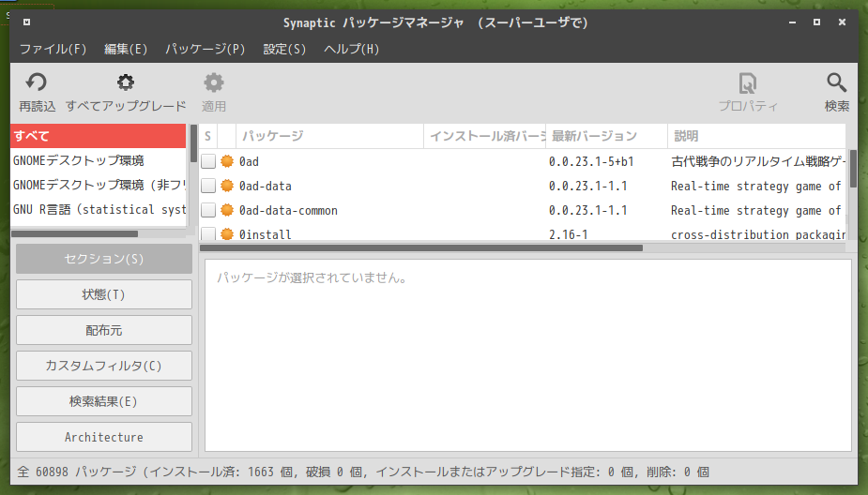Open the window menu icon in title bar
The width and height of the screenshot is (868, 495).
[26, 22]
